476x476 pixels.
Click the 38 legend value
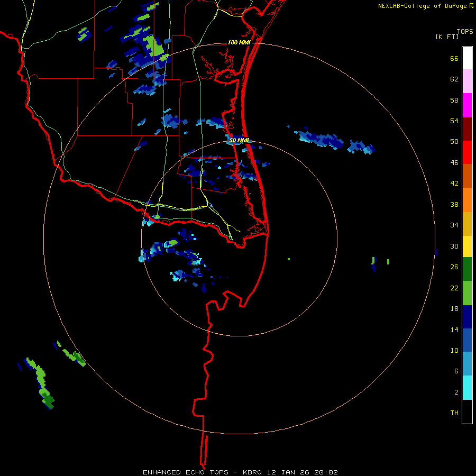coord(454,204)
